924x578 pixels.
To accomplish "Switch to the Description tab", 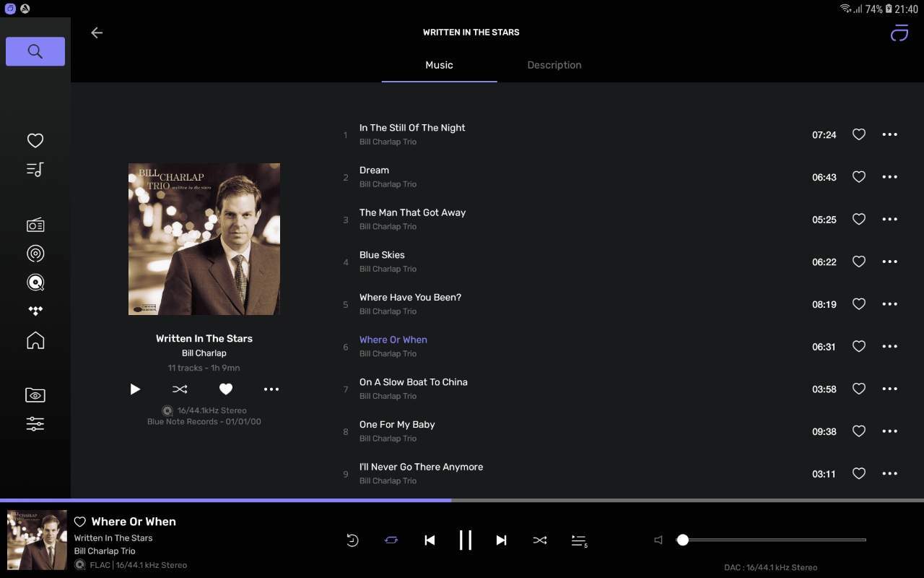I will tap(554, 65).
